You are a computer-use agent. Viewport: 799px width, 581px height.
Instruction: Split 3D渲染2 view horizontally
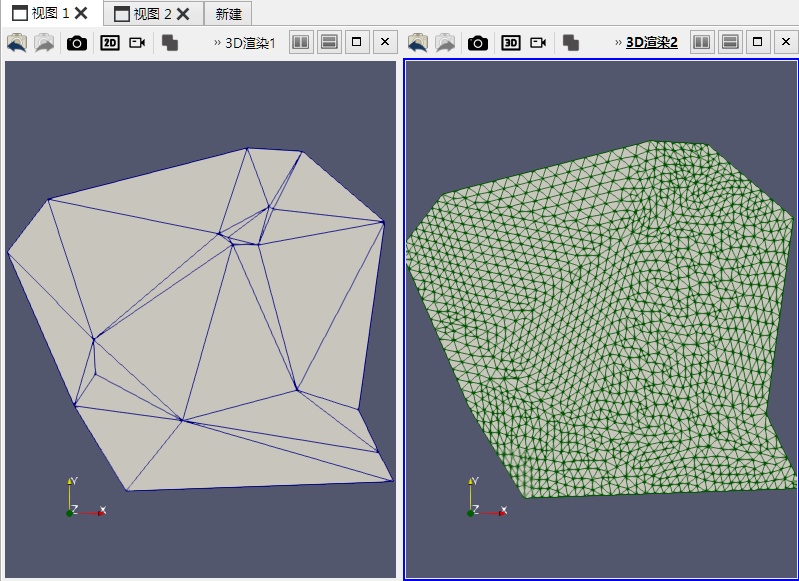click(x=702, y=42)
